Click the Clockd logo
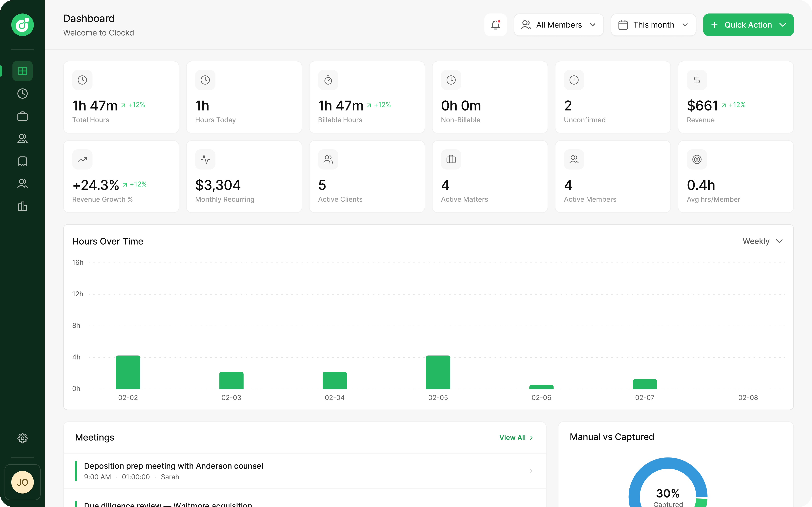 [22, 25]
